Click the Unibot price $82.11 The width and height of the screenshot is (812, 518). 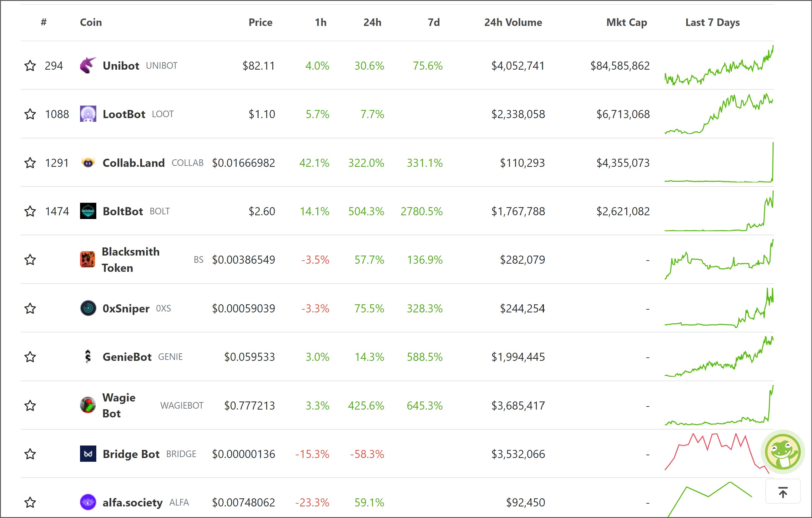coord(259,65)
